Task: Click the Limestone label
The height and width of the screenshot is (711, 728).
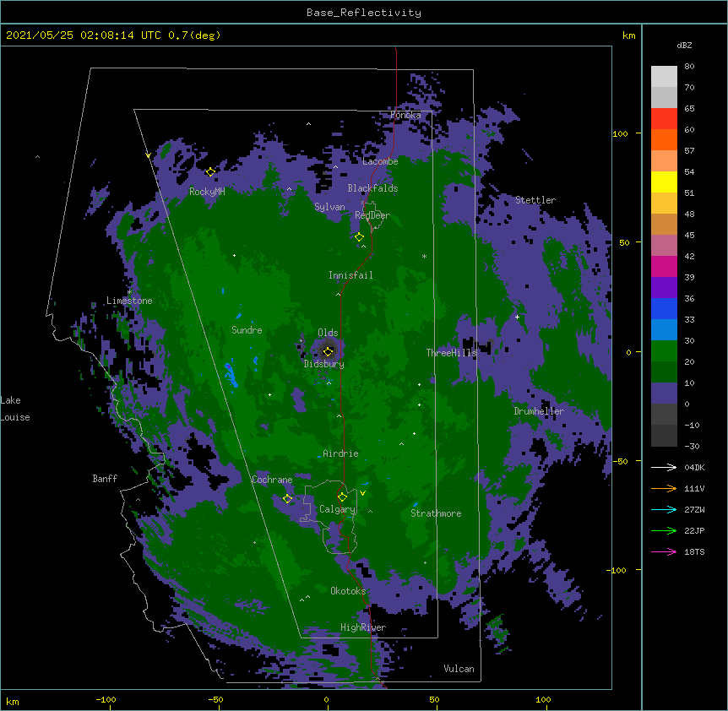Action: (x=129, y=301)
